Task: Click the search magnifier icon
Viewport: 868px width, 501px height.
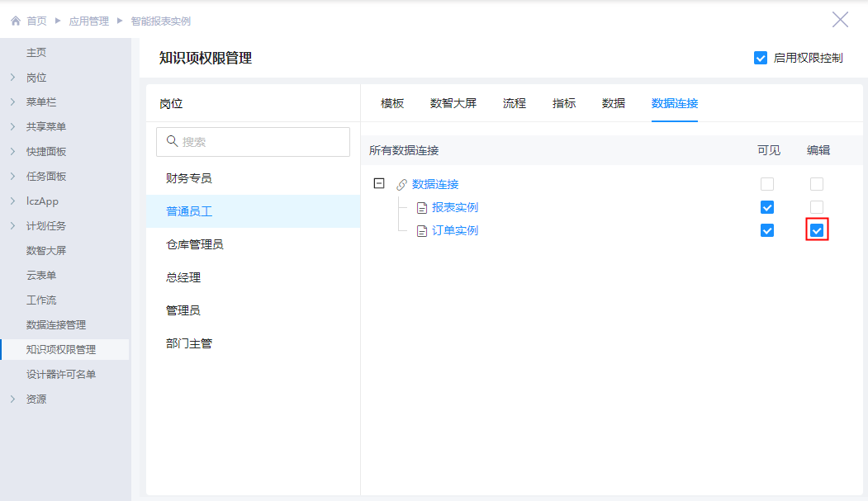Action: click(x=173, y=141)
